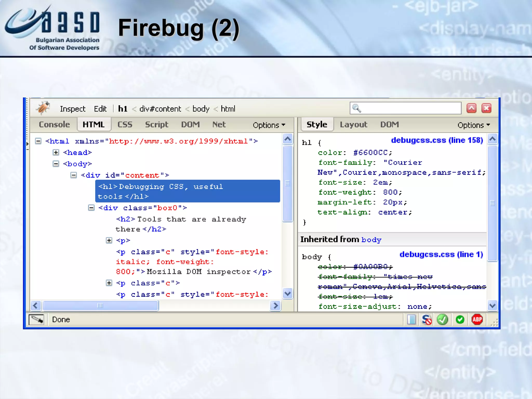Open the side panel Options dropdown
This screenshot has height=399, width=532.
click(x=474, y=125)
